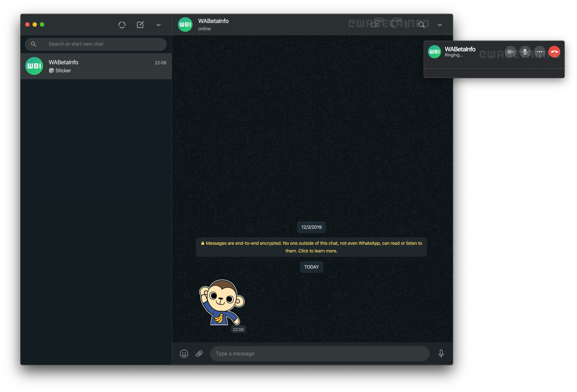Record a voice message with the microphone icon
This screenshot has height=392, width=577.
(x=441, y=353)
